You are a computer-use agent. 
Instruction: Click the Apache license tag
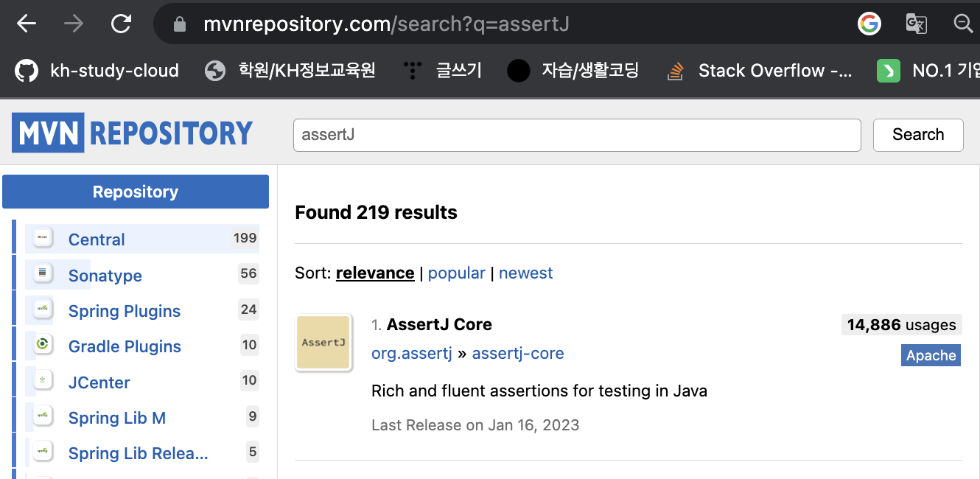[931, 355]
